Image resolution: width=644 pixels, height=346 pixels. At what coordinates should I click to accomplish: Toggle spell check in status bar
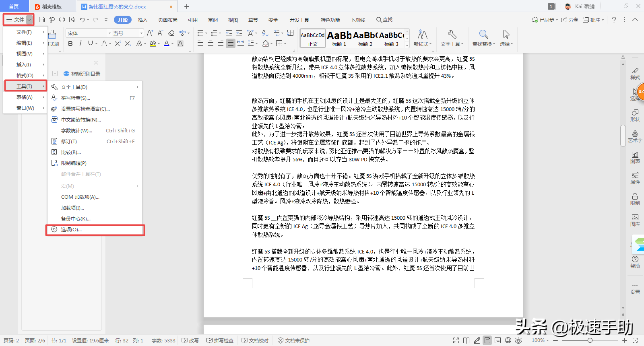coord(220,340)
